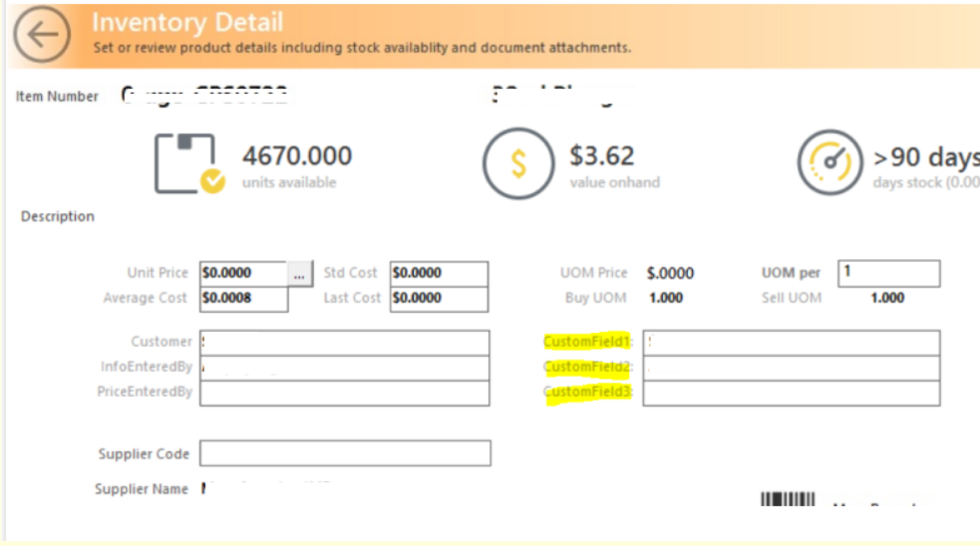Select the $3.62 value onhand amount
This screenshot has width=980, height=546.
(602, 155)
